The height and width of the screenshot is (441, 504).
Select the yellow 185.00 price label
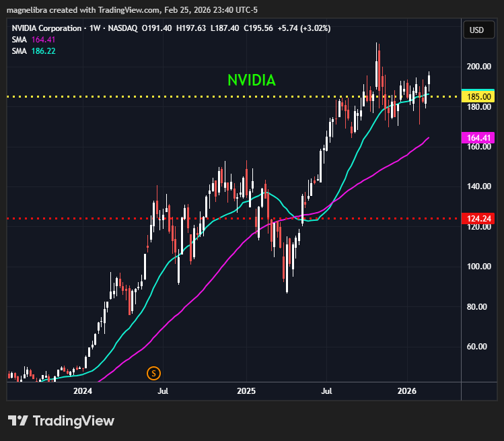[x=478, y=96]
